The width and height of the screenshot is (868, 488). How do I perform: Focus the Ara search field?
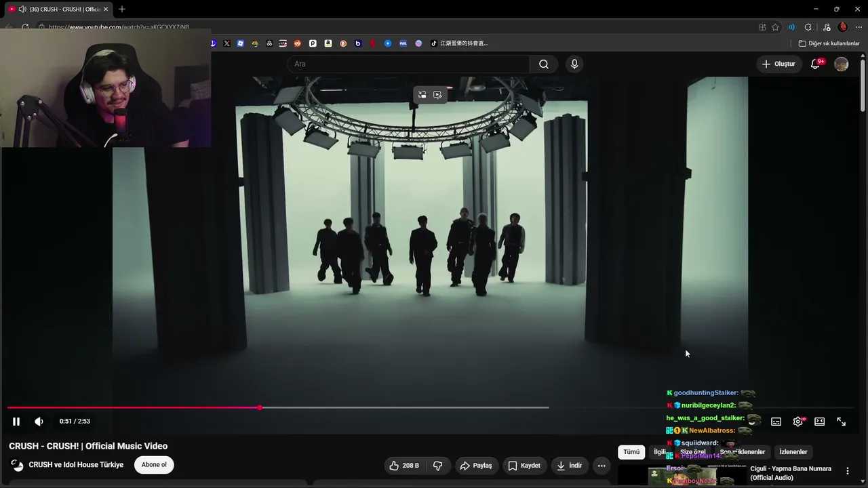(x=408, y=64)
